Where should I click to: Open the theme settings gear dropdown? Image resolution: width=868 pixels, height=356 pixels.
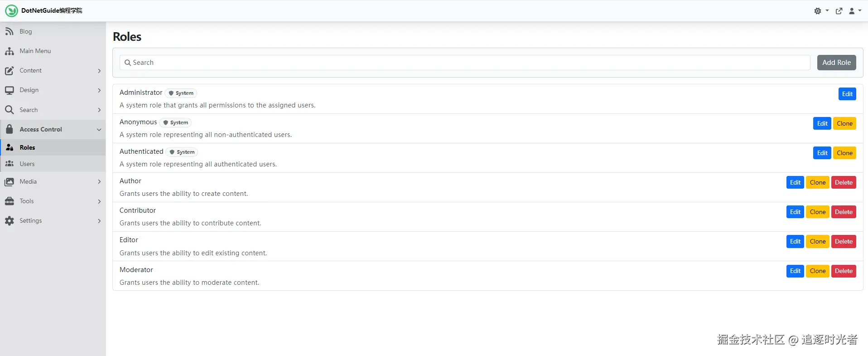pyautogui.click(x=820, y=11)
